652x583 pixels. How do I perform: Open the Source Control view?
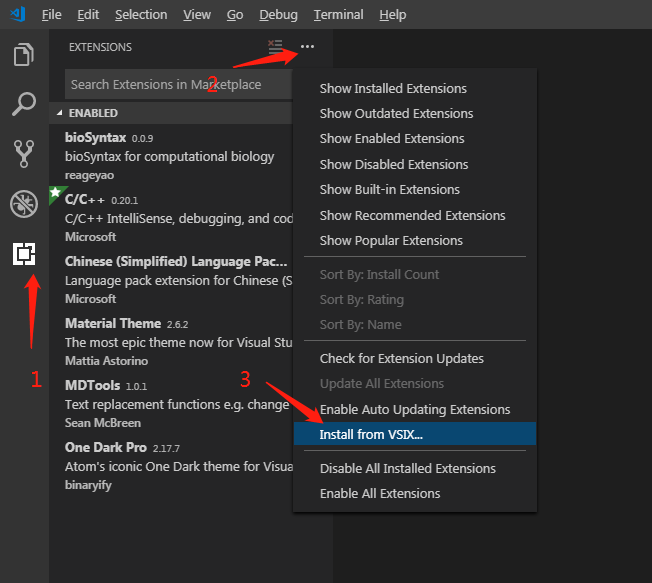tap(24, 154)
